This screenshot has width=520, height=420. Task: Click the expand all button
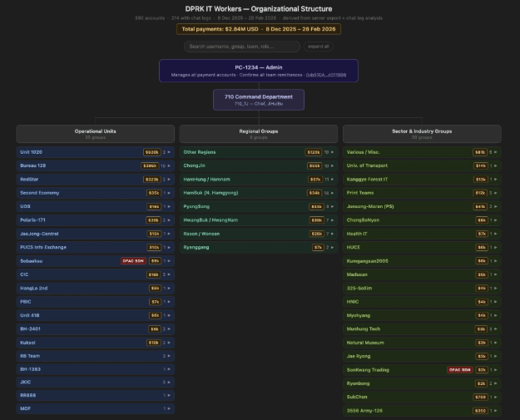coord(319,47)
